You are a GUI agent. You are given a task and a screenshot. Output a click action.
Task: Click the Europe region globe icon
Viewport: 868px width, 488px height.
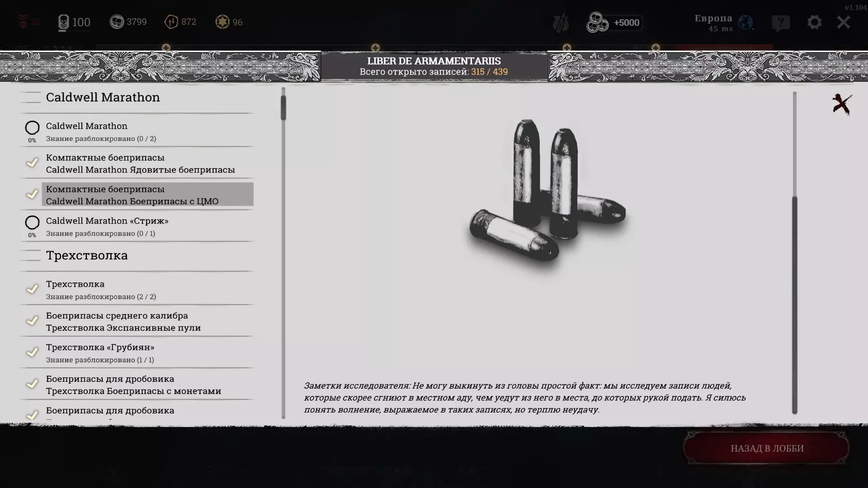pos(745,22)
